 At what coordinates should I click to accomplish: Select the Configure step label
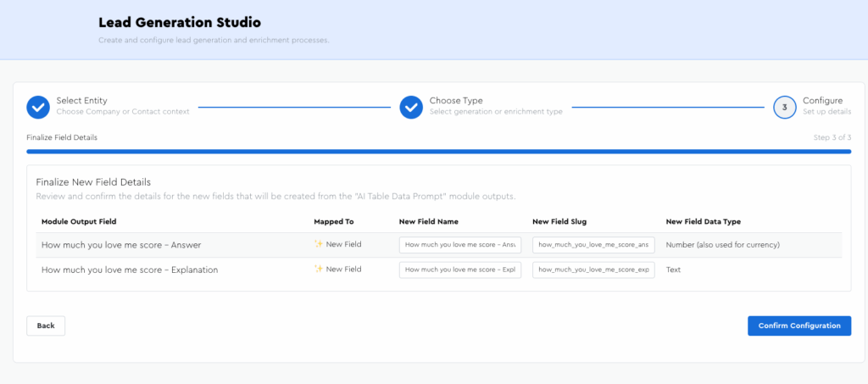(x=822, y=101)
